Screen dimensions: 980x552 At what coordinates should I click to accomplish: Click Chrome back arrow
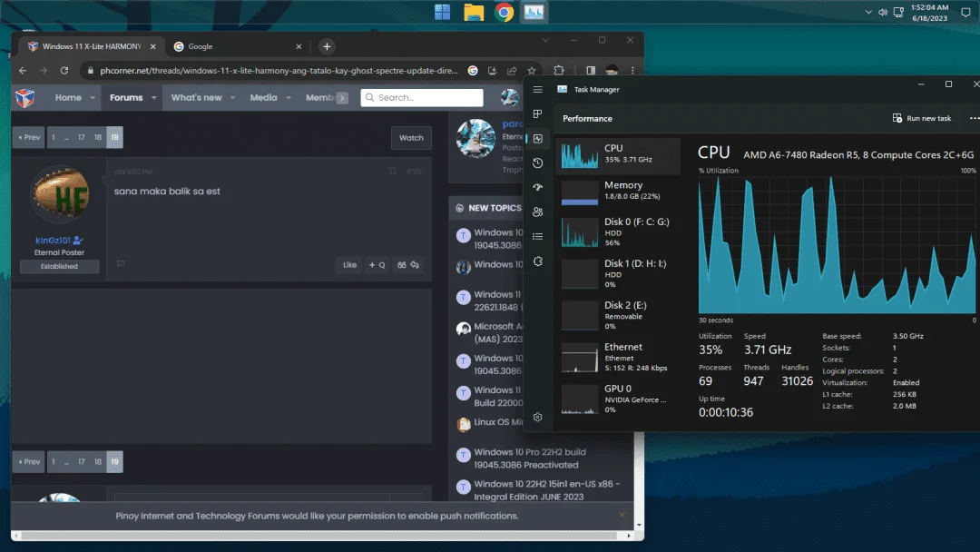(23, 71)
